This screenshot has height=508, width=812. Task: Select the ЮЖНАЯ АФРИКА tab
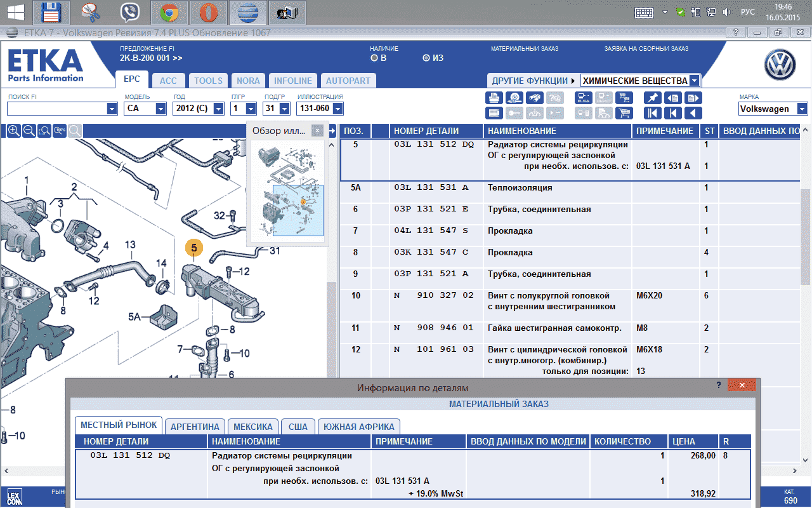359,427
